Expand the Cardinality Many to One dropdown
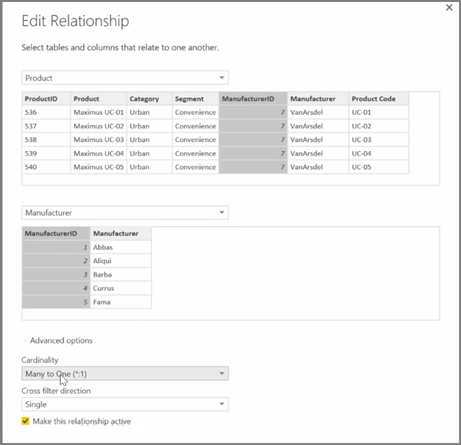The image size is (461, 445). pos(125,374)
